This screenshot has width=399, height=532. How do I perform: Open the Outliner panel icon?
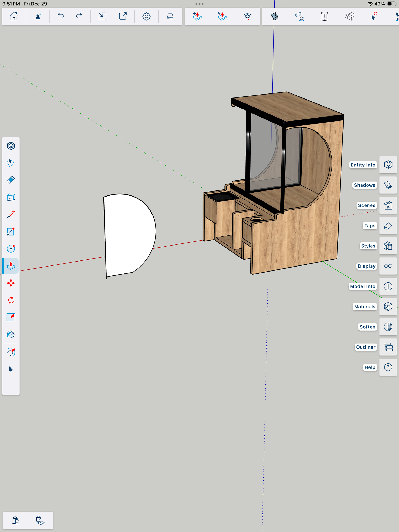click(x=388, y=347)
